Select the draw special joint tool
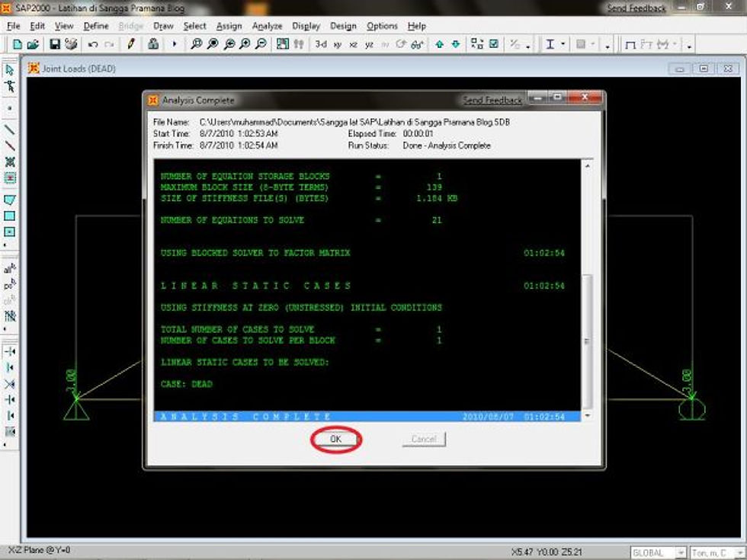The height and width of the screenshot is (560, 747). pos(9,108)
